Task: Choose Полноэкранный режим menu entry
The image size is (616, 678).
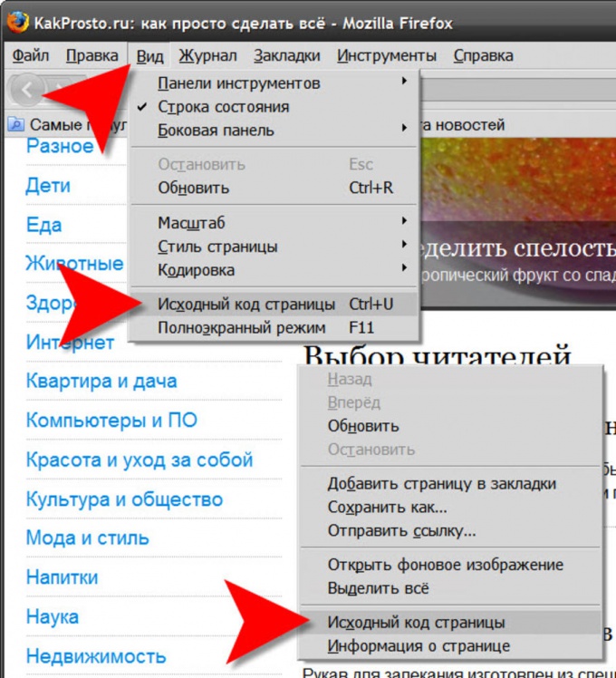Action: coord(274,328)
